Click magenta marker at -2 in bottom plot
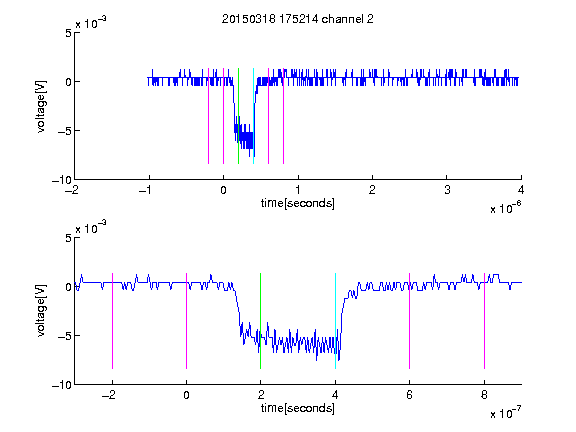The width and height of the screenshot is (576, 432). [112, 321]
